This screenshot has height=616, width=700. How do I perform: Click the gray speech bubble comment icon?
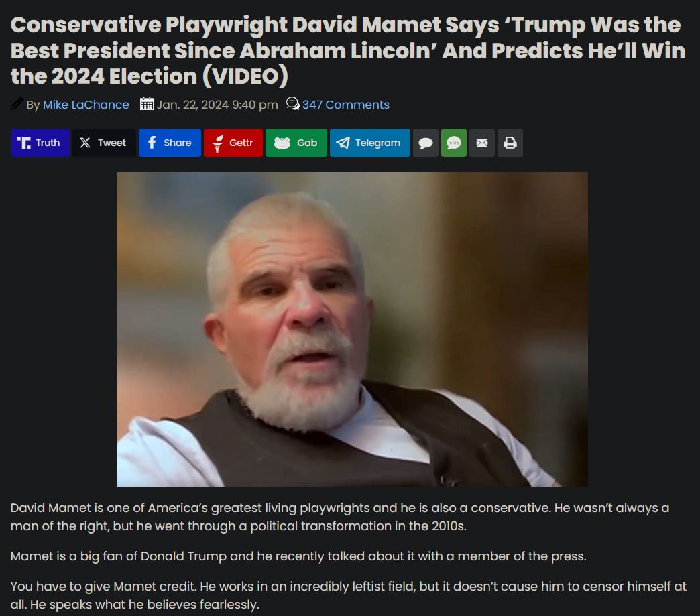[x=426, y=143]
